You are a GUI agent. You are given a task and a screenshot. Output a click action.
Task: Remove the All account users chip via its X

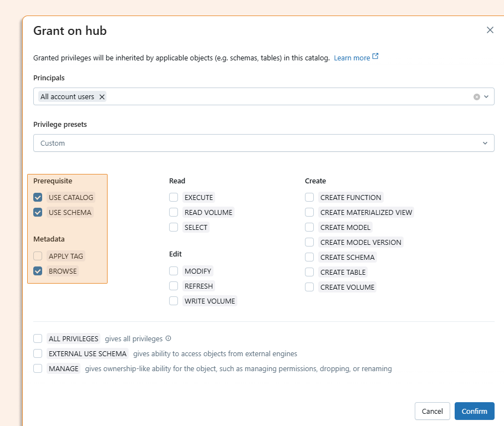[x=101, y=96]
